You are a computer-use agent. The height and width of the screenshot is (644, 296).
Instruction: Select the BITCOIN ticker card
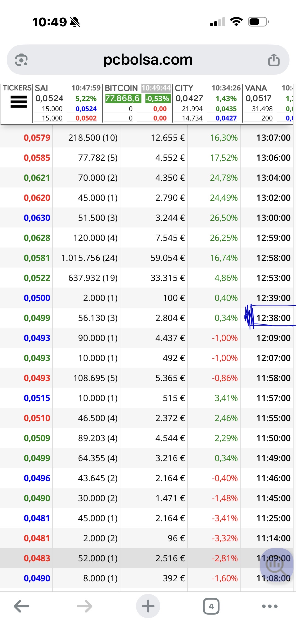coord(137,103)
